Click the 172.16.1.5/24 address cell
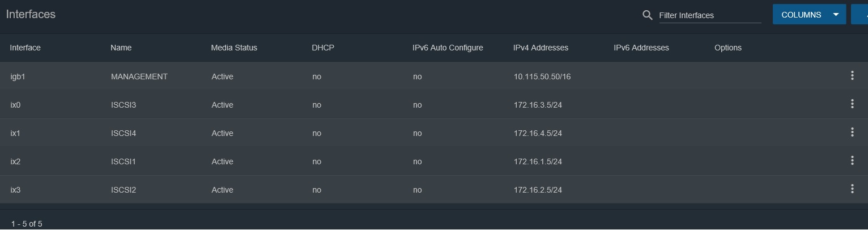Image resolution: width=868 pixels, height=230 pixels. (x=538, y=161)
